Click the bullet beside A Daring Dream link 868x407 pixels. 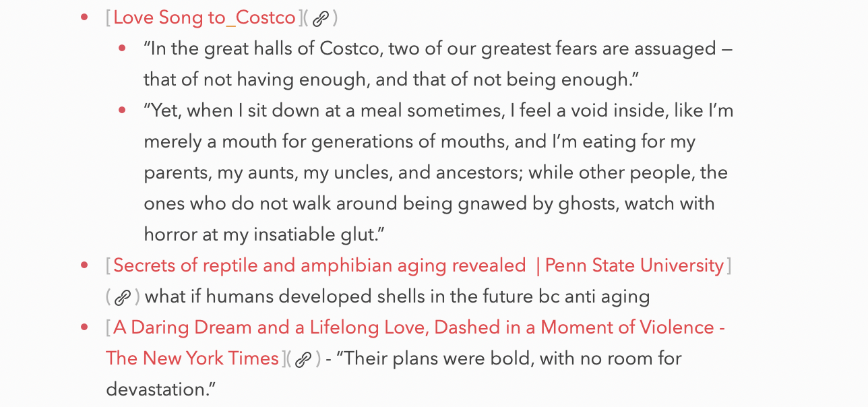click(x=84, y=327)
